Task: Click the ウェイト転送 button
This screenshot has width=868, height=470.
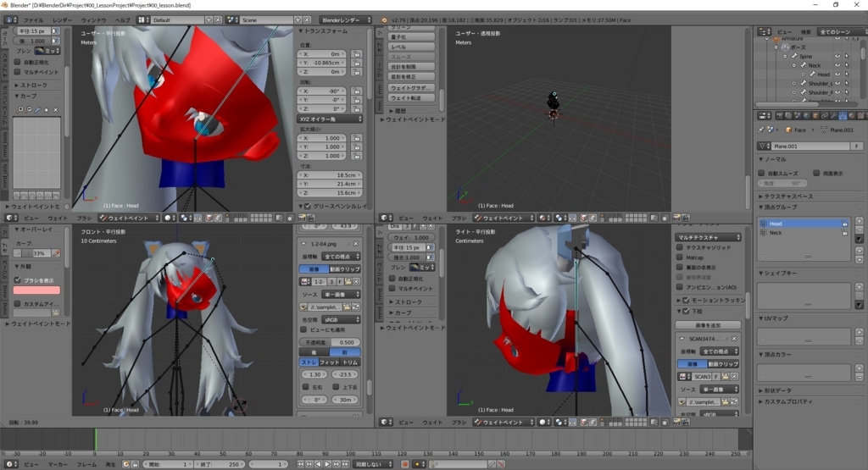Action: pos(411,98)
